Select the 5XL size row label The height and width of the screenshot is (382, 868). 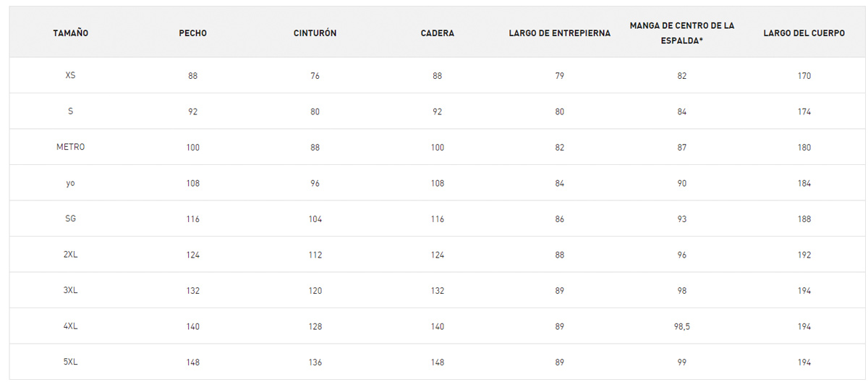70,362
